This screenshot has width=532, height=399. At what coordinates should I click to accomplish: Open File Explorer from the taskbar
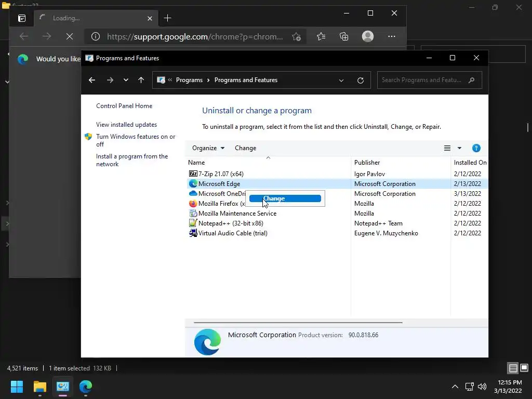pyautogui.click(x=39, y=387)
